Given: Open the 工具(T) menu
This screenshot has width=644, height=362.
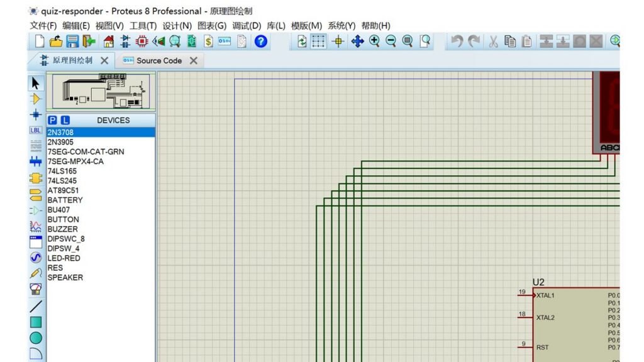Looking at the screenshot, I should click(x=143, y=26).
